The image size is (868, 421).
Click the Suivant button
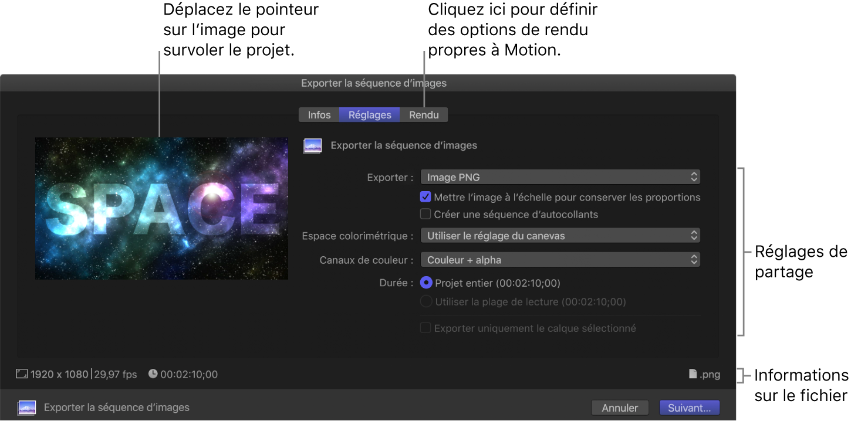(x=690, y=408)
